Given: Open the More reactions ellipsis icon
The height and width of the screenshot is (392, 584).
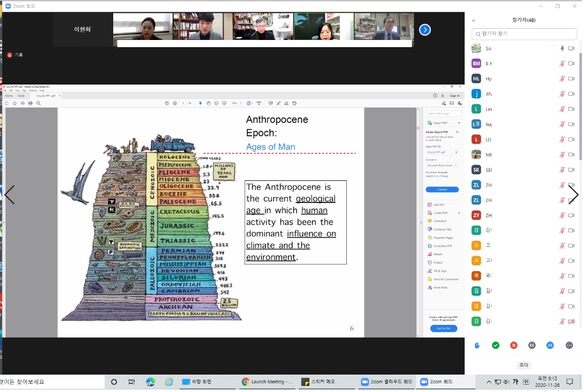Looking at the screenshot, I should (x=569, y=345).
